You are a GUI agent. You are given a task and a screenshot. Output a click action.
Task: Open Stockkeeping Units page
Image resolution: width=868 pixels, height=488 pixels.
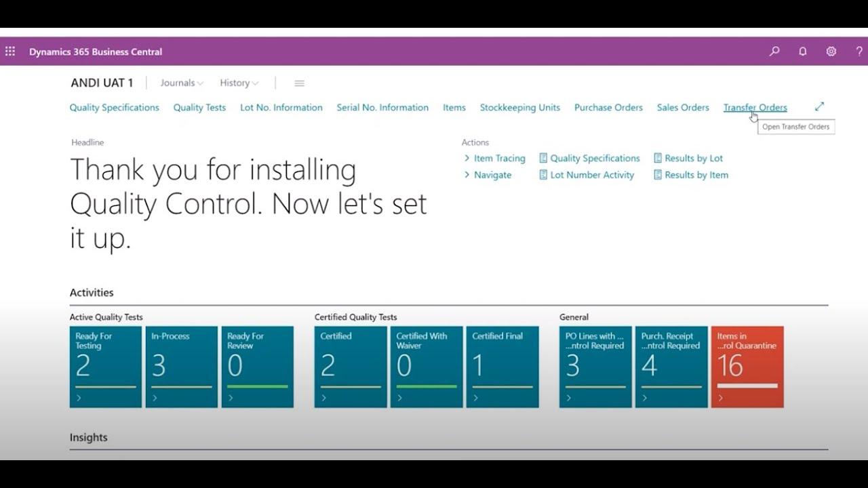(x=520, y=107)
